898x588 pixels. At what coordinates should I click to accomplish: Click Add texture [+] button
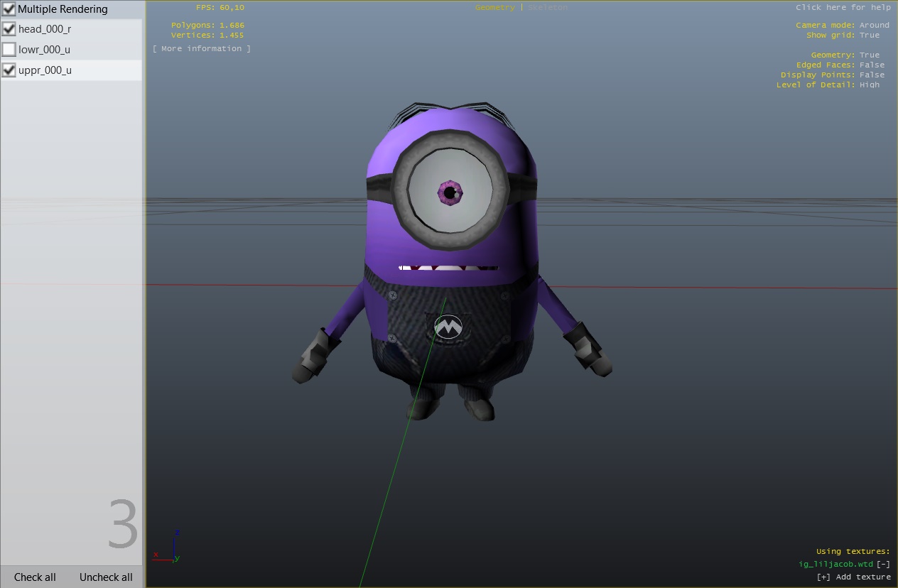[853, 577]
